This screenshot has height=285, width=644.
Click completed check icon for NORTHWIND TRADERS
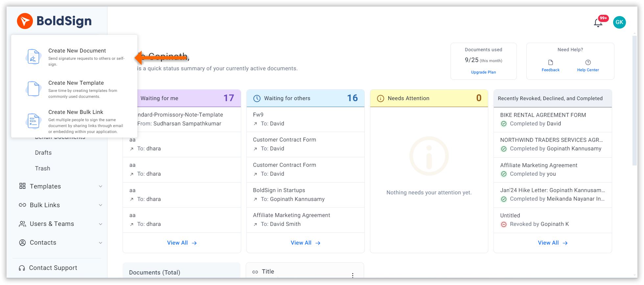tap(504, 149)
